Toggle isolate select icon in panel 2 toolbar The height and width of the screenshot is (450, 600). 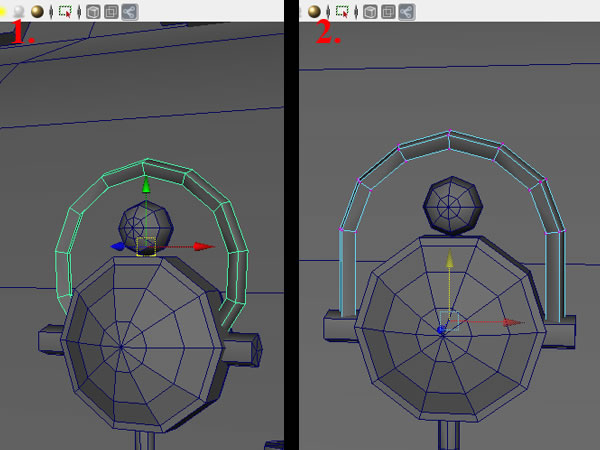click(342, 12)
